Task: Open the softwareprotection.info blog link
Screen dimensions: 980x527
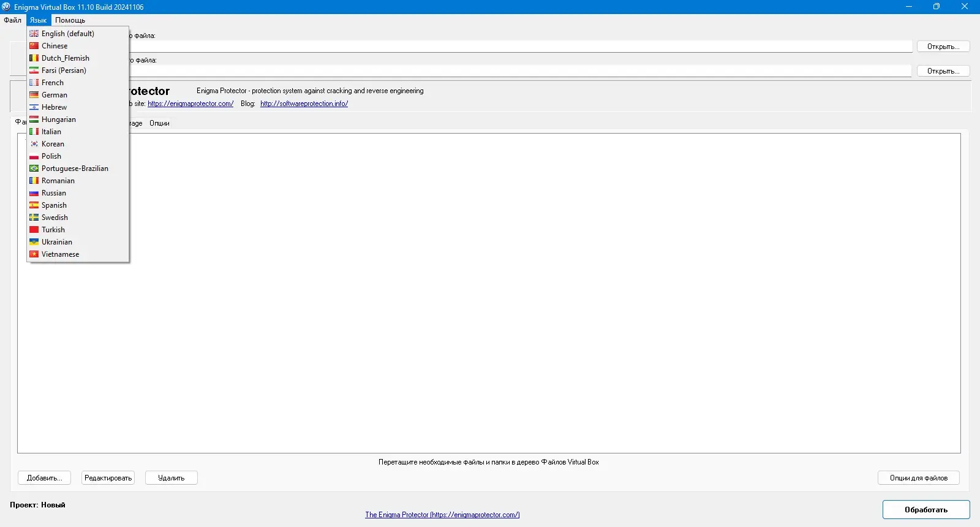Action: 304,104
